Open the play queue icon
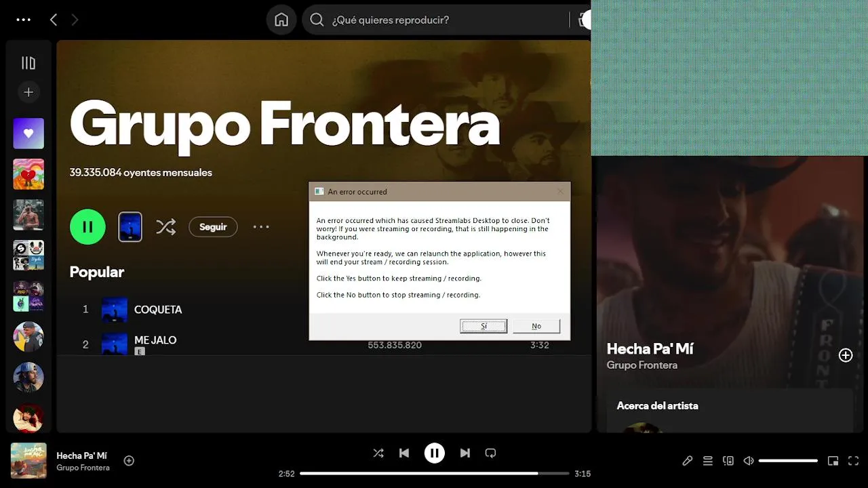 pyautogui.click(x=708, y=461)
